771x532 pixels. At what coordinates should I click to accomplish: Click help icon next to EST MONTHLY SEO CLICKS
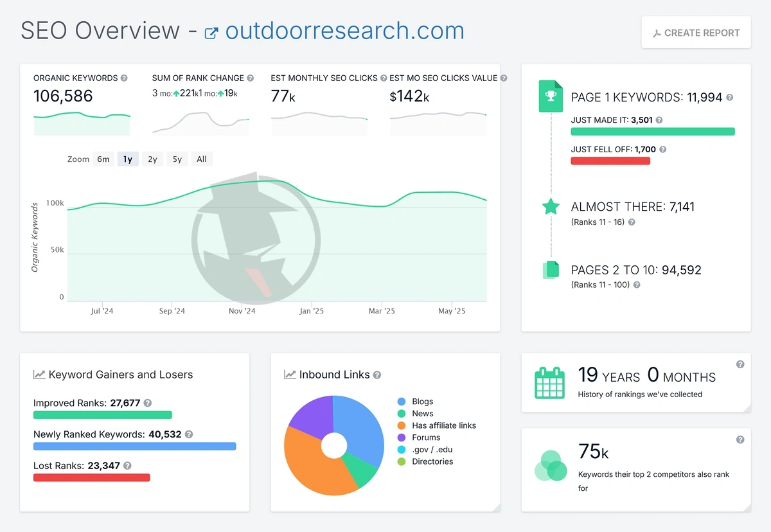(x=384, y=78)
